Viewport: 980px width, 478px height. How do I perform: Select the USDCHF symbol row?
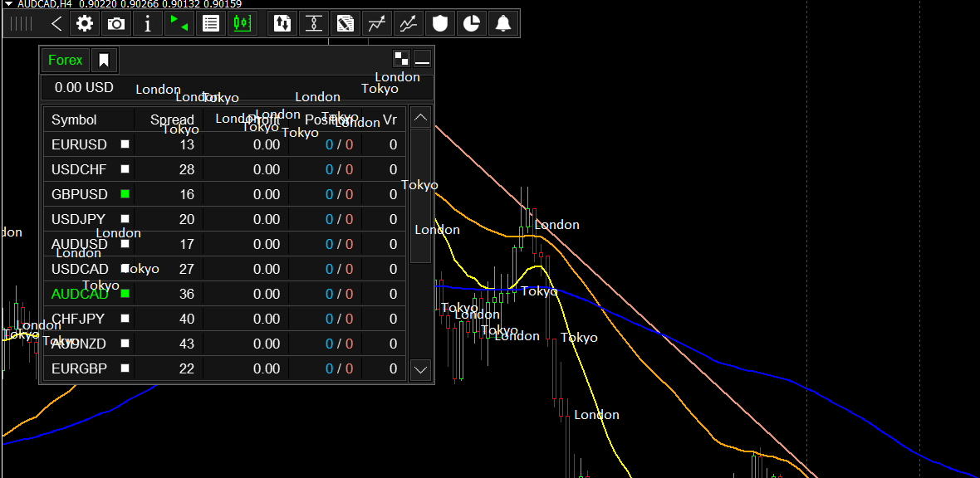pos(224,169)
